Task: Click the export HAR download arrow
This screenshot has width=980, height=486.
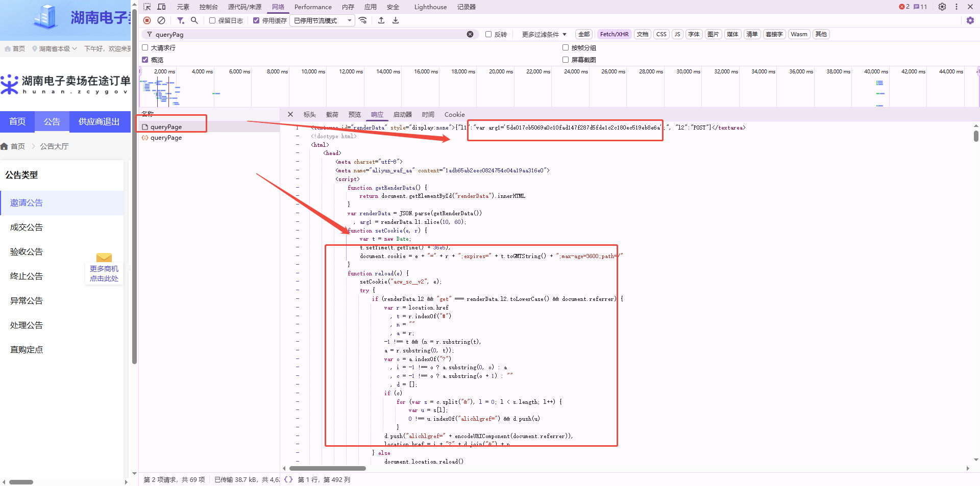Action: pyautogui.click(x=396, y=20)
